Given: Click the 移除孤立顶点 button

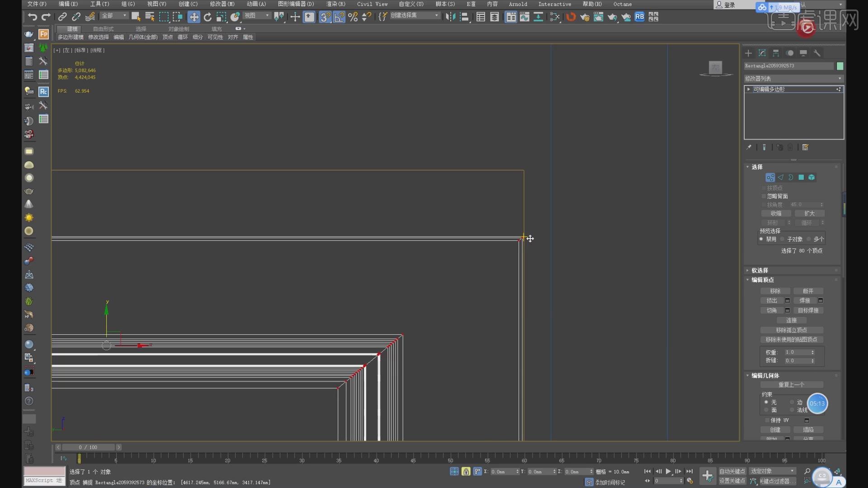Looking at the screenshot, I should pos(791,330).
